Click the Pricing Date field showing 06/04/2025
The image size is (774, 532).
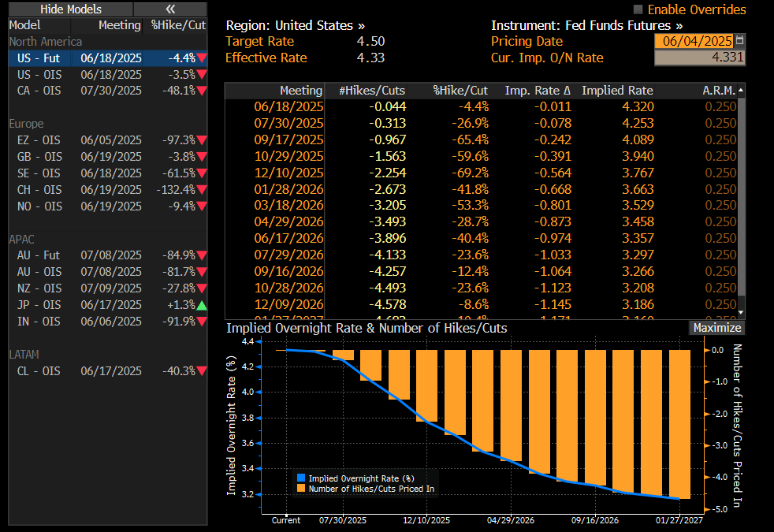point(694,41)
